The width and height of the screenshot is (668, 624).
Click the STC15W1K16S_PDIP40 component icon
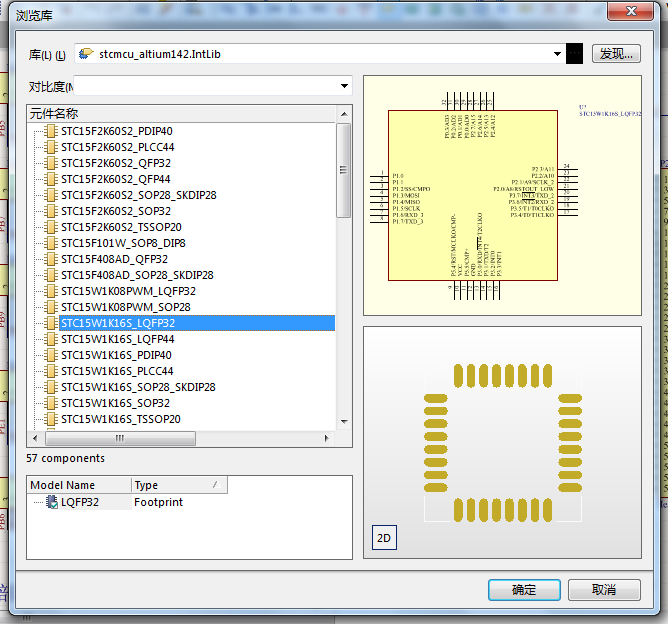[x=51, y=355]
